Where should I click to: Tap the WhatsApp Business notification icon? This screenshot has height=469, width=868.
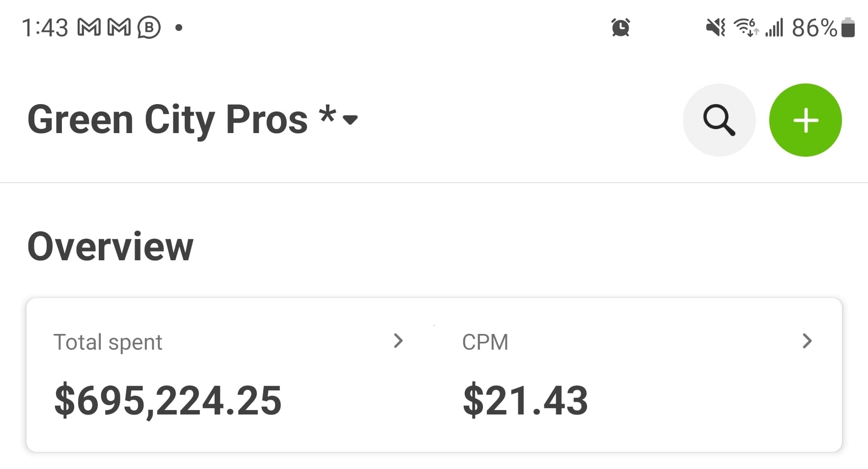click(x=149, y=28)
